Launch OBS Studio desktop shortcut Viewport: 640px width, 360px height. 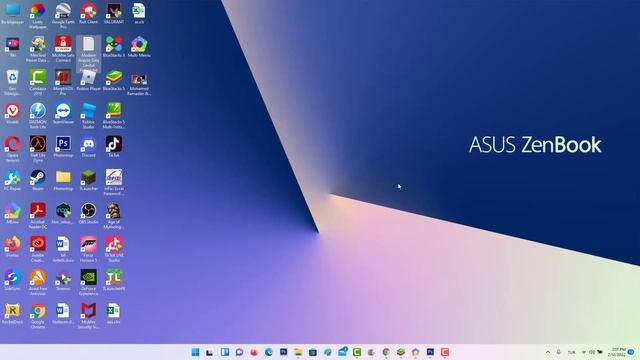(x=88, y=214)
